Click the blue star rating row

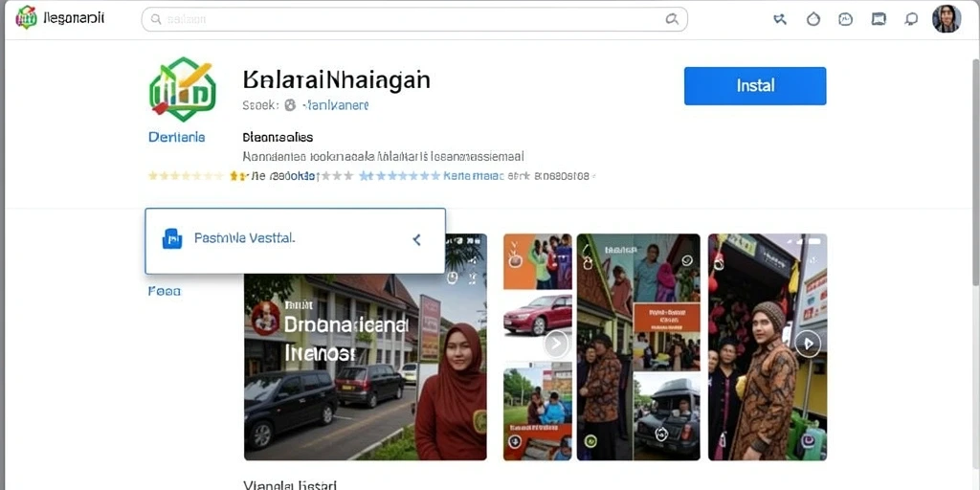400,176
